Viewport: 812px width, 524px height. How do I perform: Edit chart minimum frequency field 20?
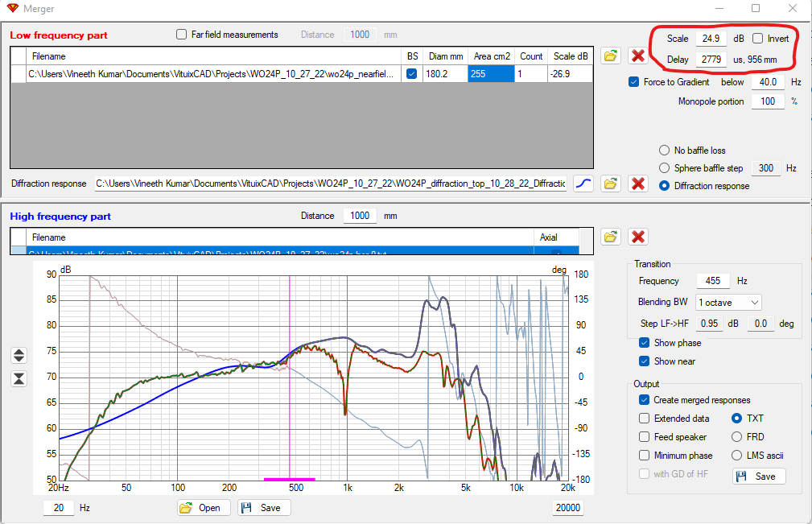tap(59, 508)
